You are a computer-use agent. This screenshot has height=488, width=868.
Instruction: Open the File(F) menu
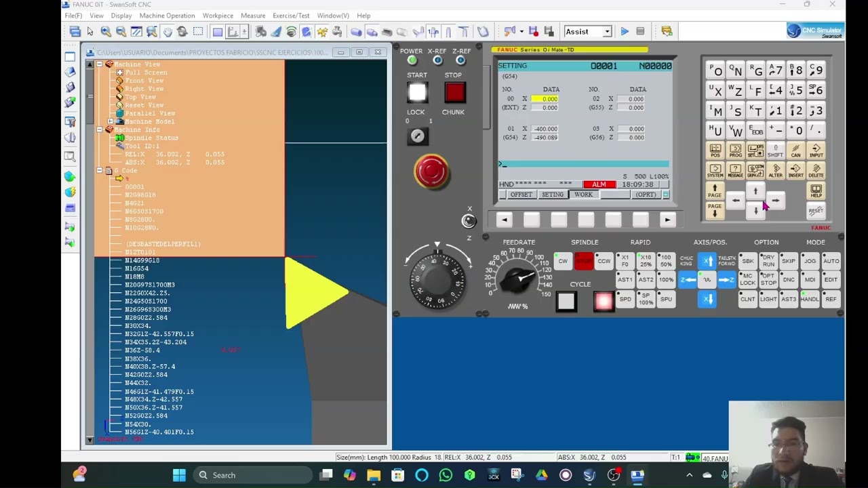pyautogui.click(x=73, y=16)
